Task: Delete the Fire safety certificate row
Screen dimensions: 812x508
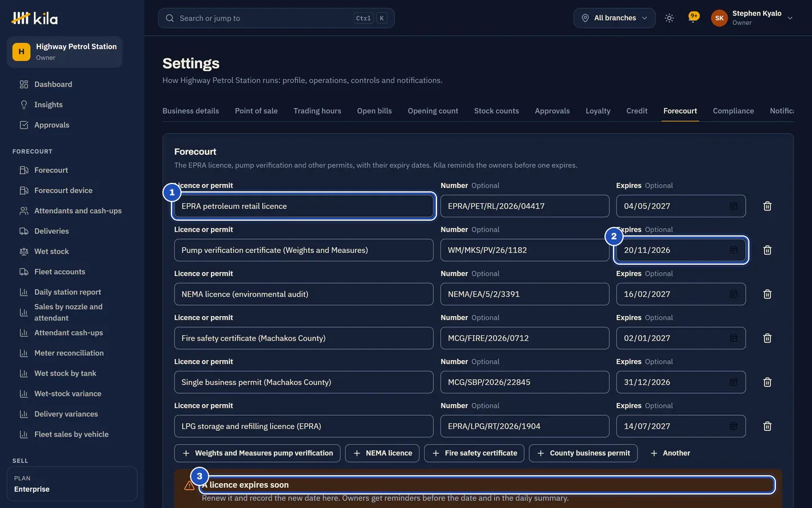Action: coord(767,338)
